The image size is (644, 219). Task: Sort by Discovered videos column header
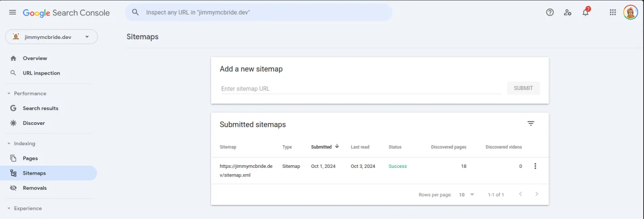pos(504,147)
